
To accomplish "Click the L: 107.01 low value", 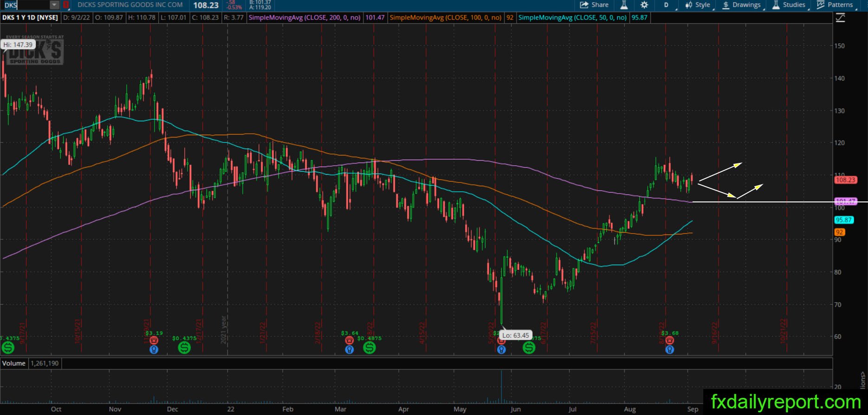I will click(x=173, y=18).
